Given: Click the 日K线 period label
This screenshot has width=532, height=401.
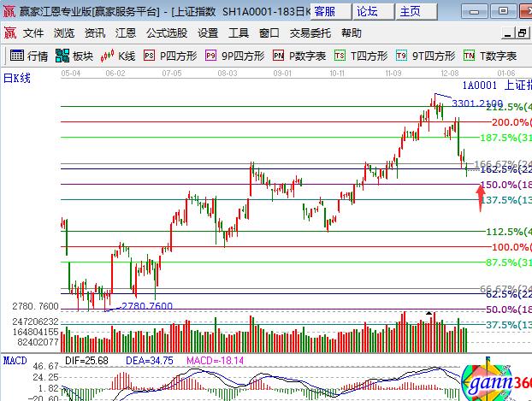Looking at the screenshot, I should (x=18, y=78).
